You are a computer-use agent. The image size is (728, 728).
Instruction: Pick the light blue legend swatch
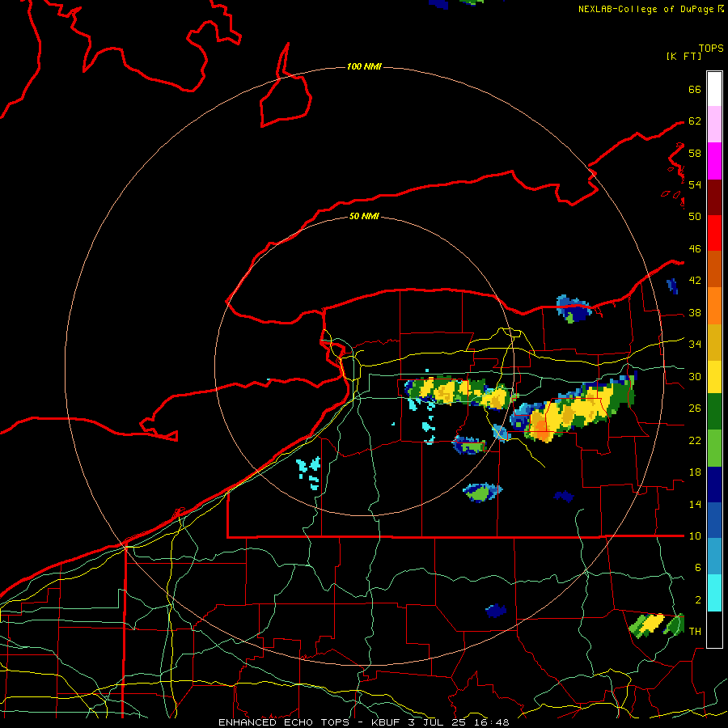(714, 557)
